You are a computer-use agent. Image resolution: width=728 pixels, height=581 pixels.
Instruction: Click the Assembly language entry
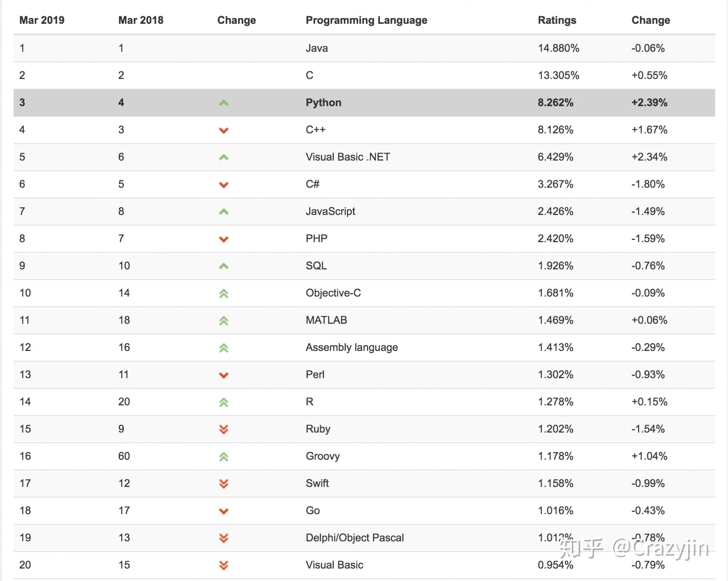[351, 347]
